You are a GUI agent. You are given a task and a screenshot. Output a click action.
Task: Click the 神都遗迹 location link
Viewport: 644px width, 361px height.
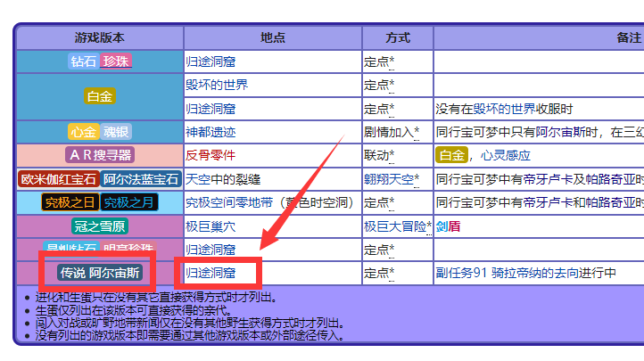(x=211, y=132)
